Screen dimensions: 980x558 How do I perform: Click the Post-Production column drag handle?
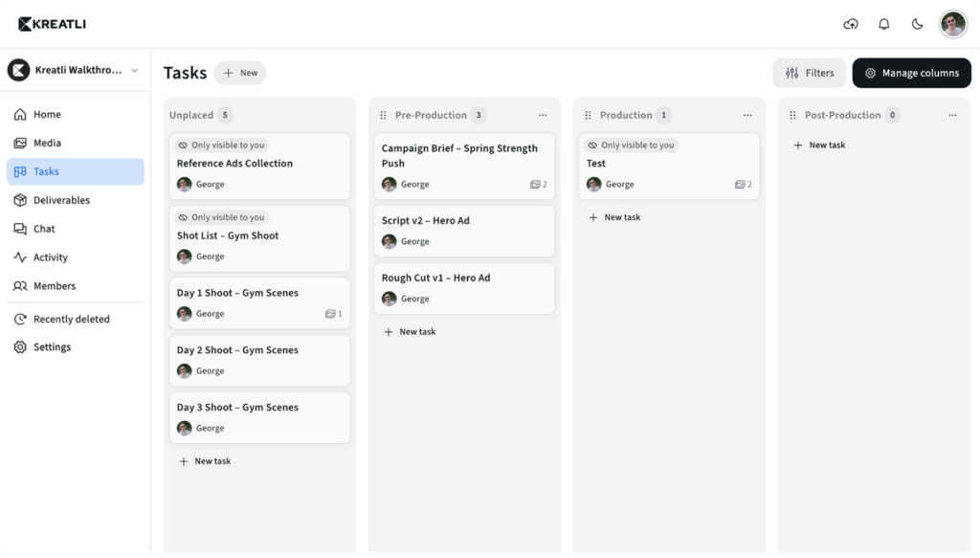click(792, 115)
